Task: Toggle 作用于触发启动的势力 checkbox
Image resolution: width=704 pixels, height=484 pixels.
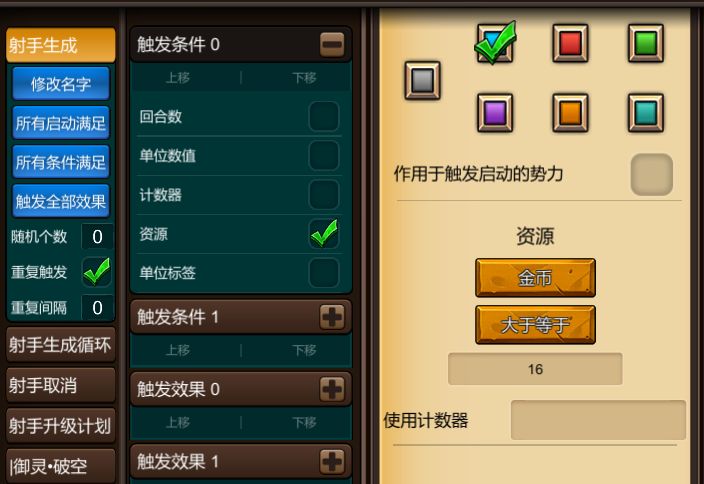Action: click(651, 174)
